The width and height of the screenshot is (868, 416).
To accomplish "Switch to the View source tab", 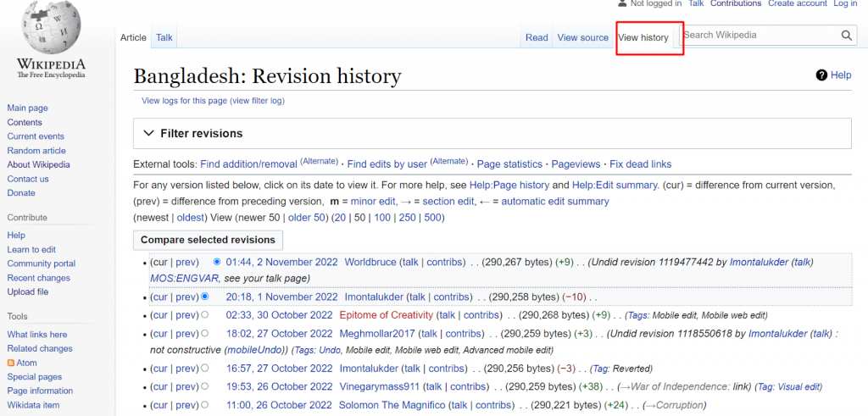I will (583, 37).
